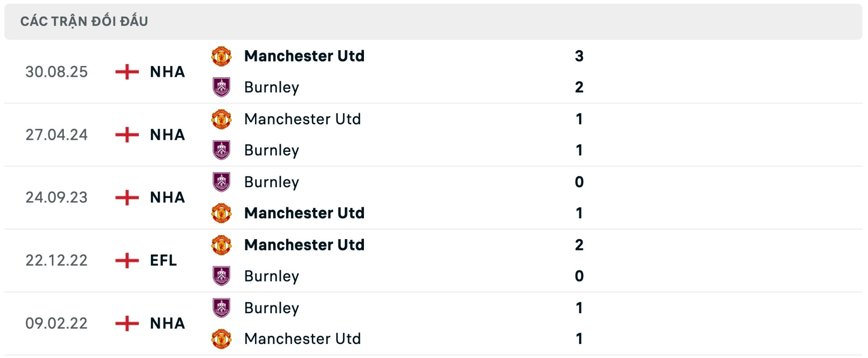Click the date 27.04.24
This screenshot has height=358, width=868.
tap(57, 134)
